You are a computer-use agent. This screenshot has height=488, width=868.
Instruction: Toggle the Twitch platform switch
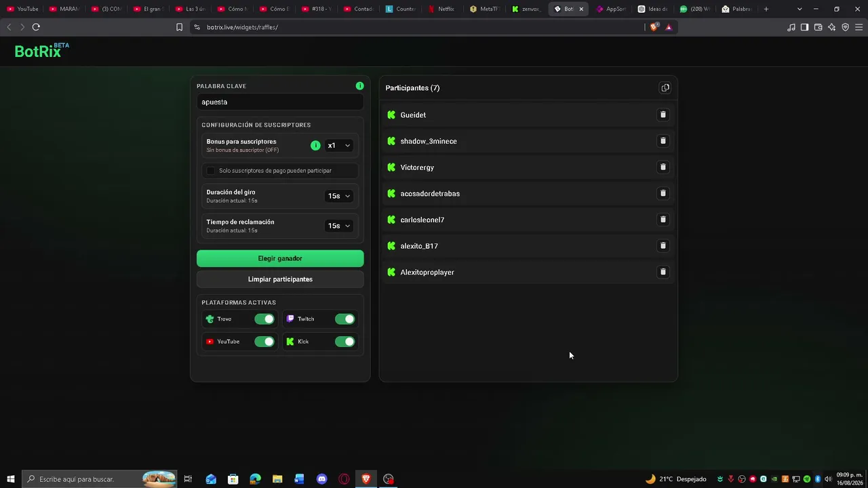[x=344, y=319]
